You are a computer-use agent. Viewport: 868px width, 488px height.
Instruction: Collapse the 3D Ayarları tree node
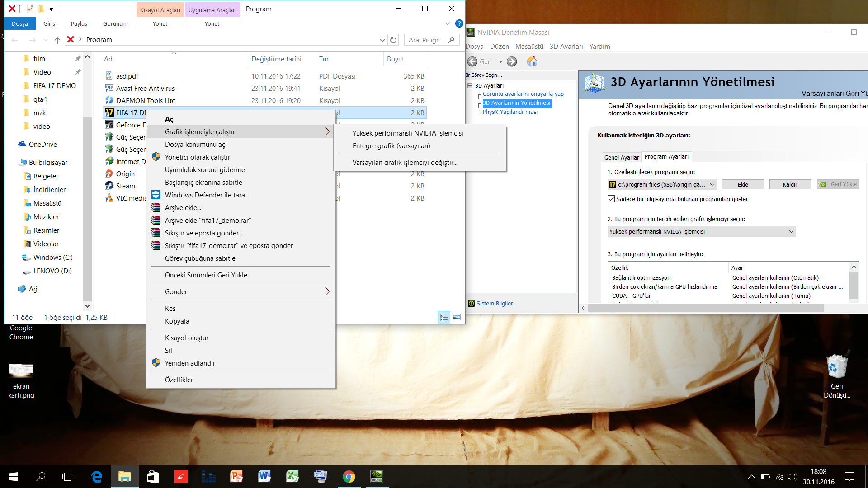pyautogui.click(x=470, y=85)
